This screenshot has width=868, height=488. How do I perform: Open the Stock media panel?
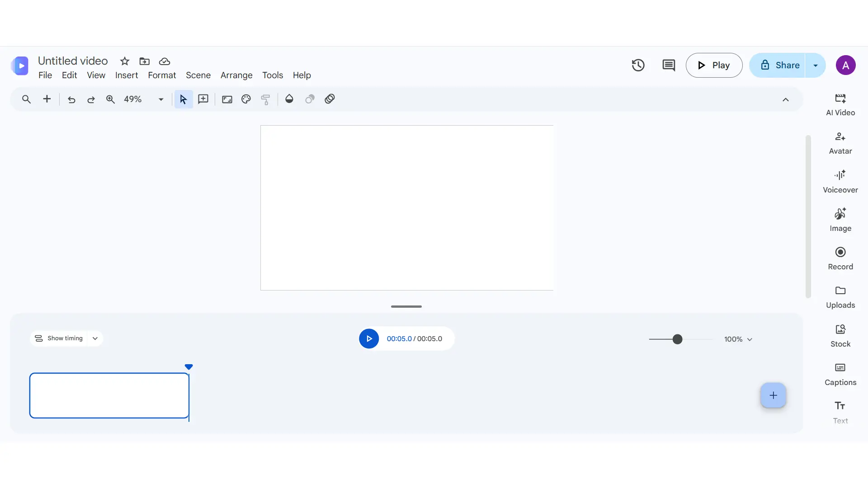[840, 336]
